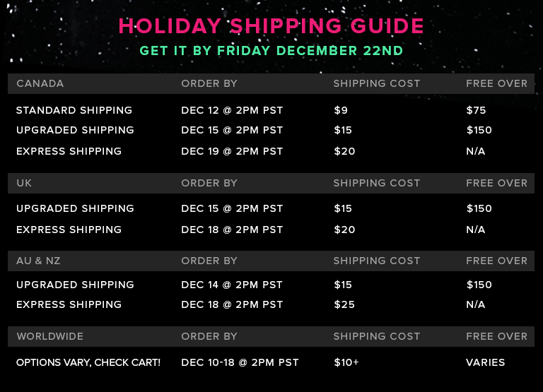
Task: Click Dec 12 @ 2PM PST deadline
Action: pyautogui.click(x=232, y=110)
